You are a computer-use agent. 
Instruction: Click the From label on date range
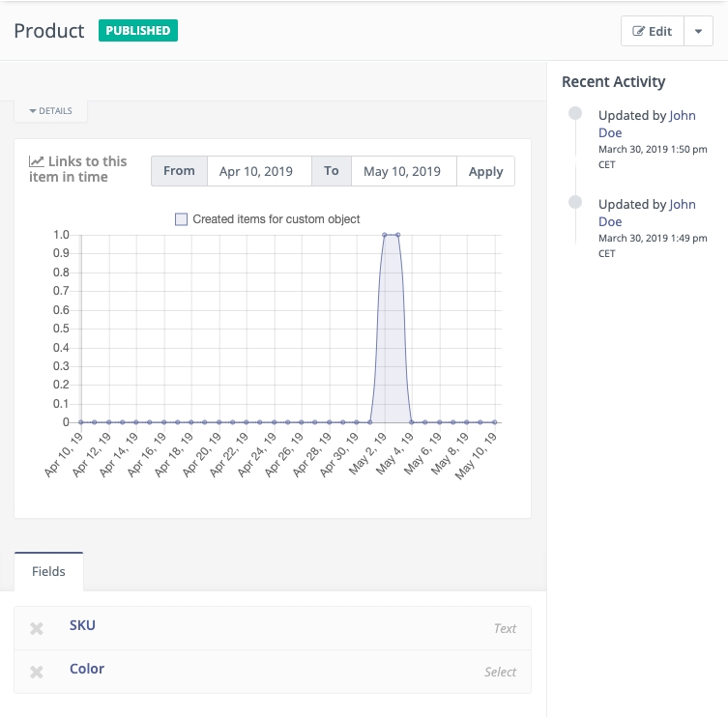[179, 171]
